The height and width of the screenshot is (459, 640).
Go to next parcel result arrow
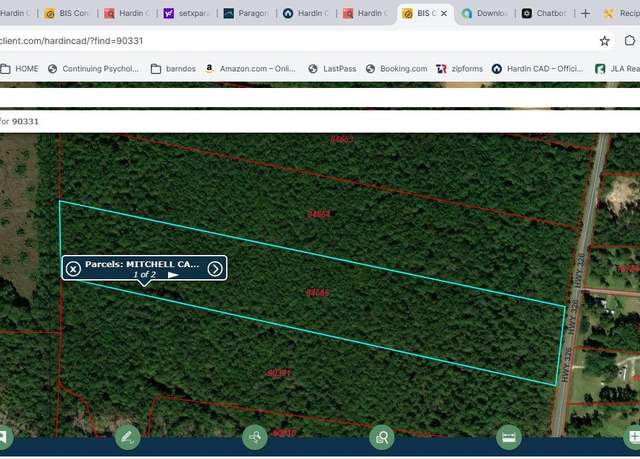click(215, 269)
